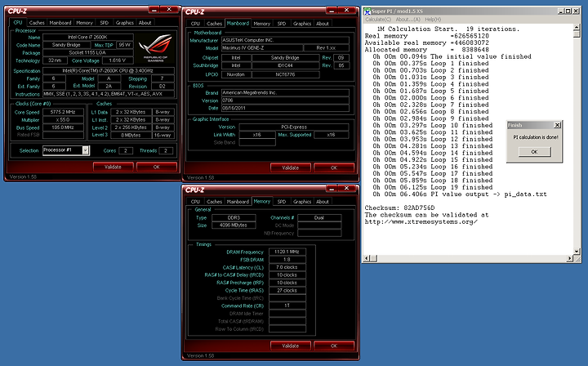Expand the Processor #1 selection dropdown
This screenshot has height=366, width=588.
[86, 150]
